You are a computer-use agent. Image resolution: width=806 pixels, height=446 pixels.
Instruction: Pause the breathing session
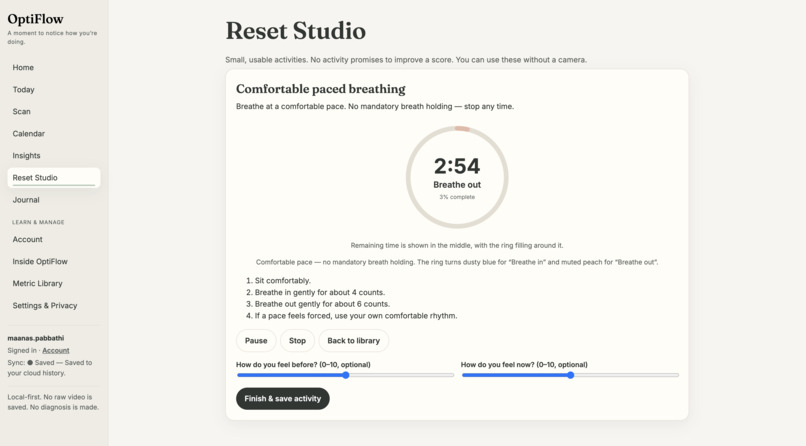(x=256, y=341)
